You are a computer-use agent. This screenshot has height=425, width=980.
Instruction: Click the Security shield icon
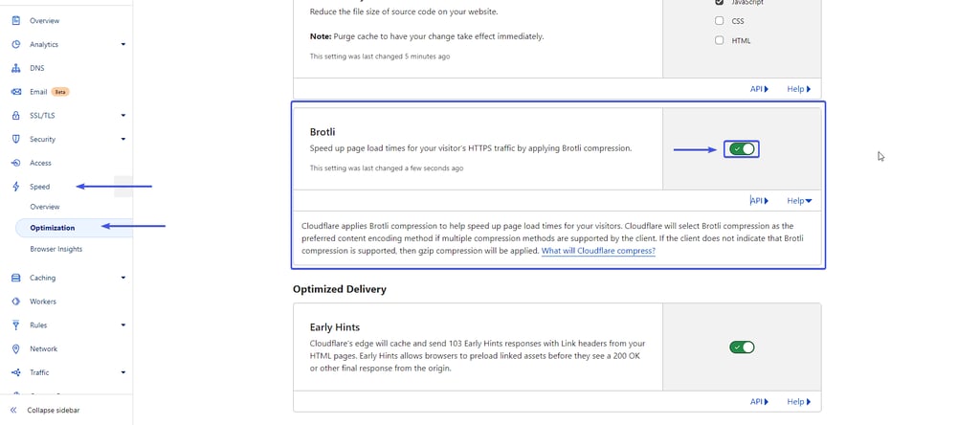[16, 140]
